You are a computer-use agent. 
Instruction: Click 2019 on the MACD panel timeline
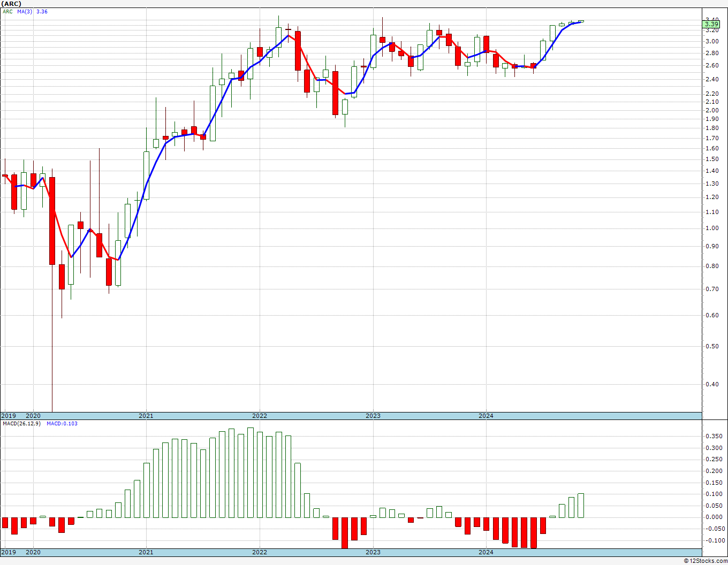8,552
